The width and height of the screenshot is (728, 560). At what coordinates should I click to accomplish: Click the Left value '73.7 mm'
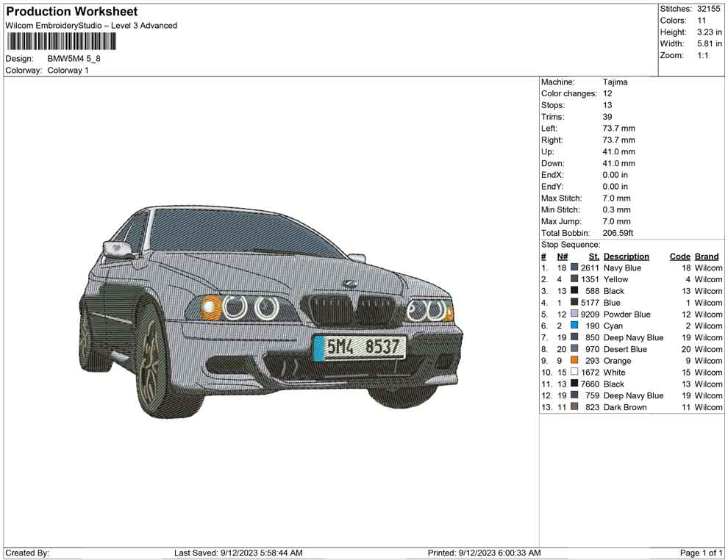tap(619, 129)
